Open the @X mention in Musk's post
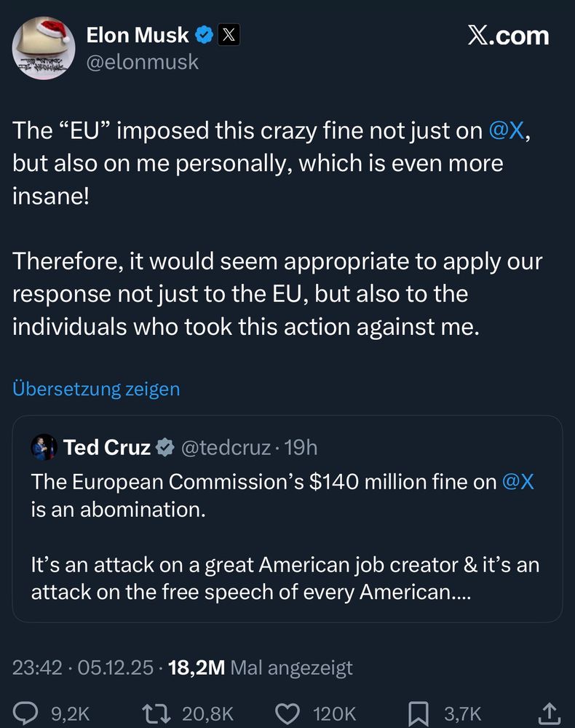 507,130
